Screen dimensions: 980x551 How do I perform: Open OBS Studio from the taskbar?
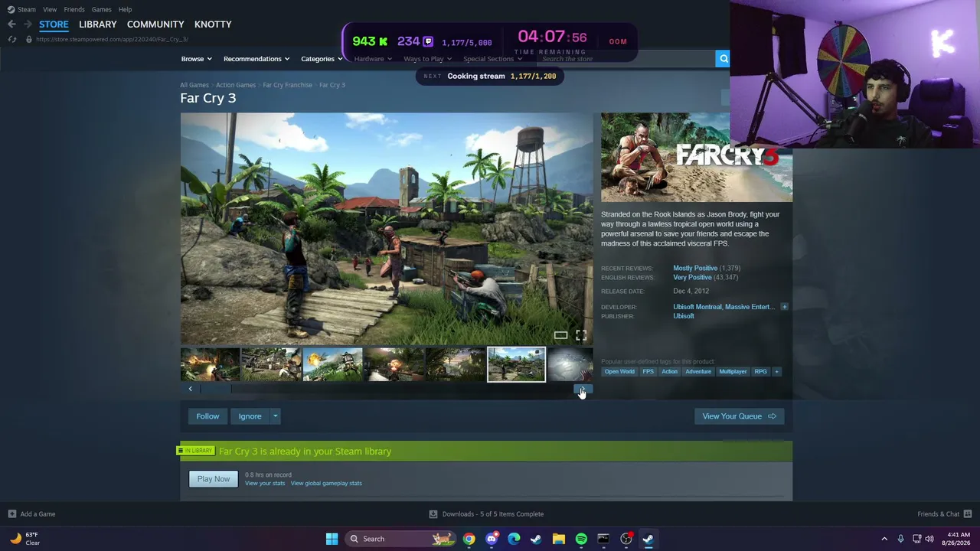626,539
